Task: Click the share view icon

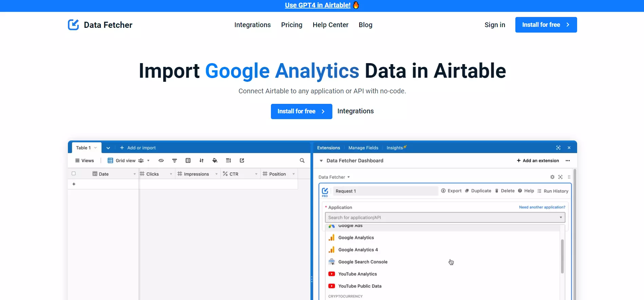Action: point(242,161)
